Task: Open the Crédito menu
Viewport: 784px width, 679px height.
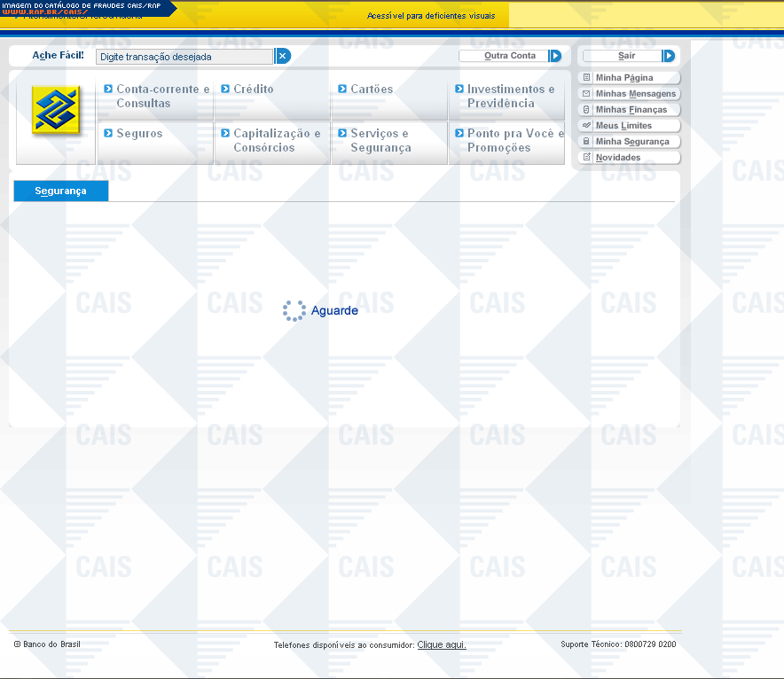Action: (253, 90)
